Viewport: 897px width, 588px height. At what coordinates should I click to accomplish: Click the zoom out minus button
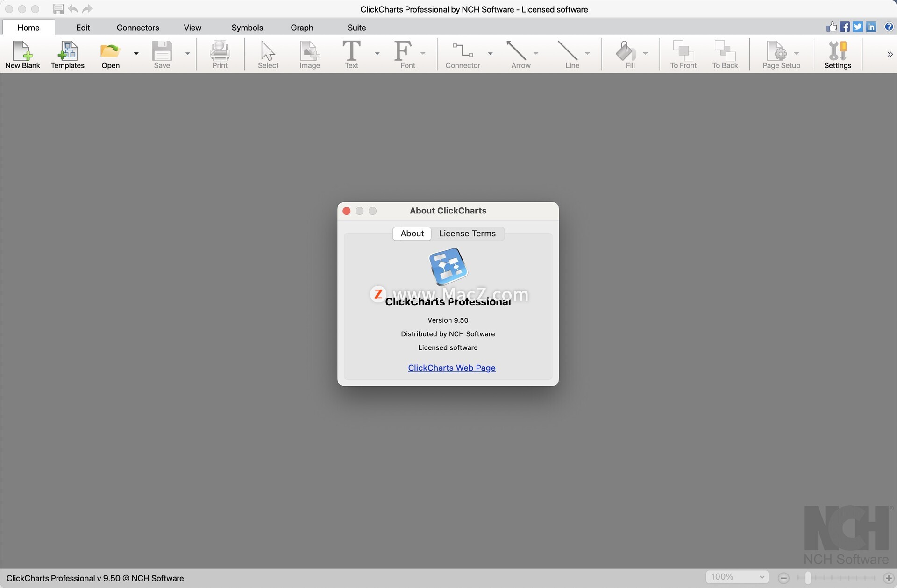[783, 578]
